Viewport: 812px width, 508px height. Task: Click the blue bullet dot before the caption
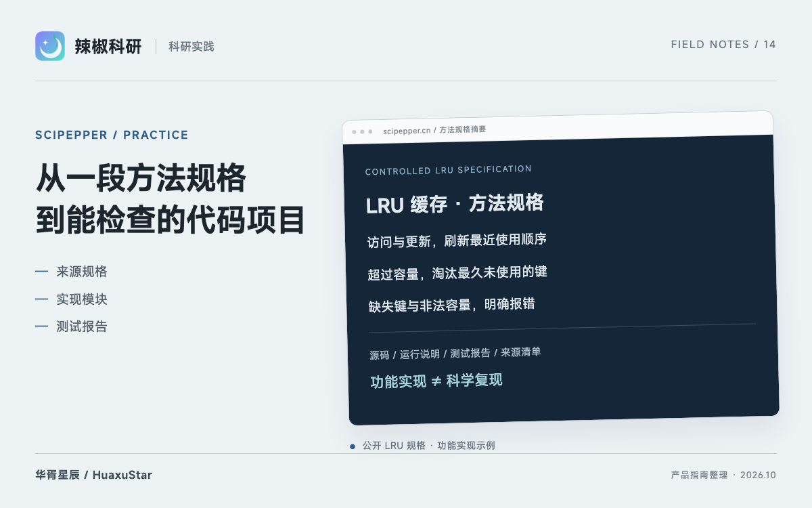click(x=353, y=446)
